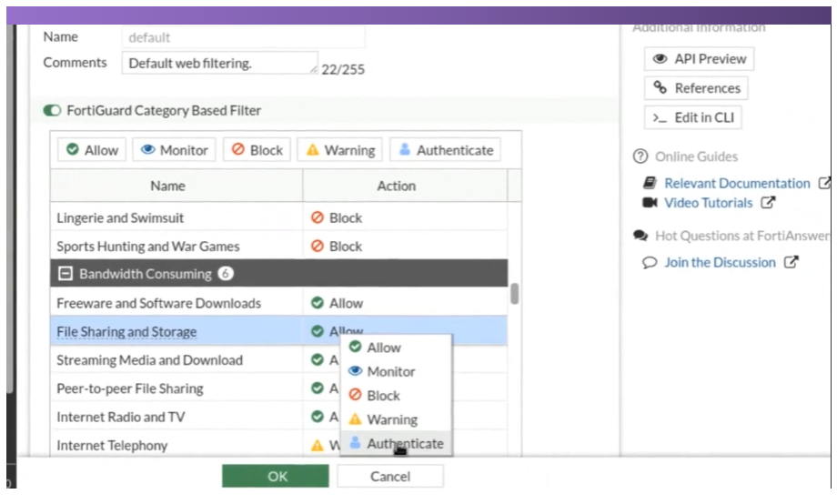Click the Bandwidth Consuming count badge
The height and width of the screenshot is (504, 837).
[226, 274]
